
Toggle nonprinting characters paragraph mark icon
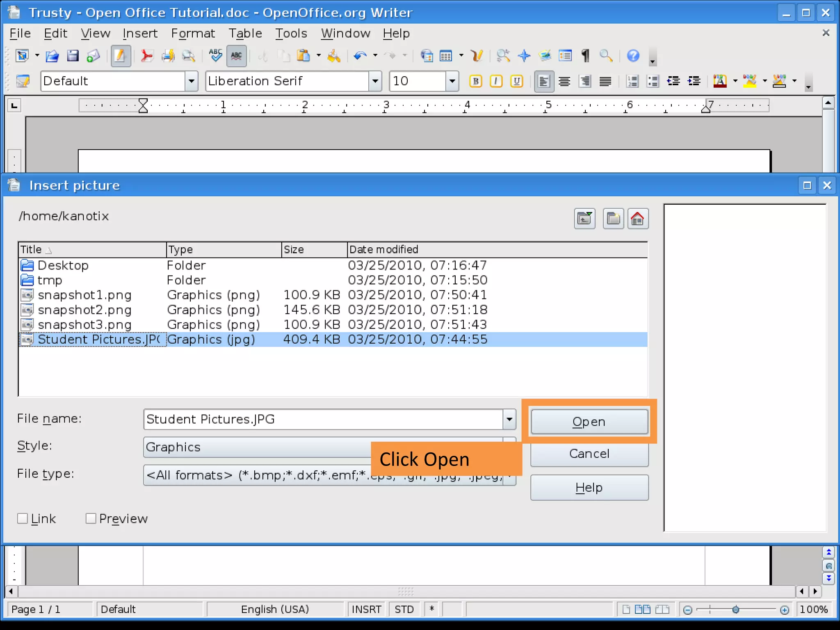585,56
